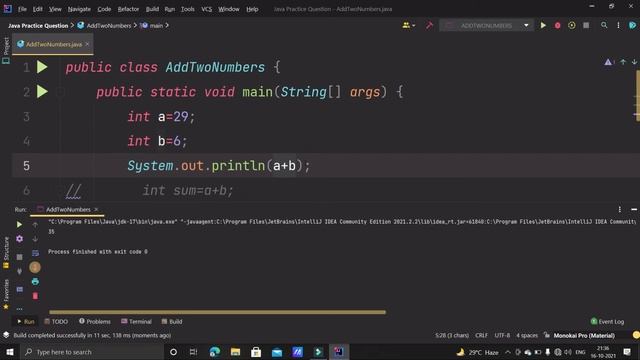Click cursor position 5:28 in status bar
The width and height of the screenshot is (640, 360).
(x=452, y=335)
